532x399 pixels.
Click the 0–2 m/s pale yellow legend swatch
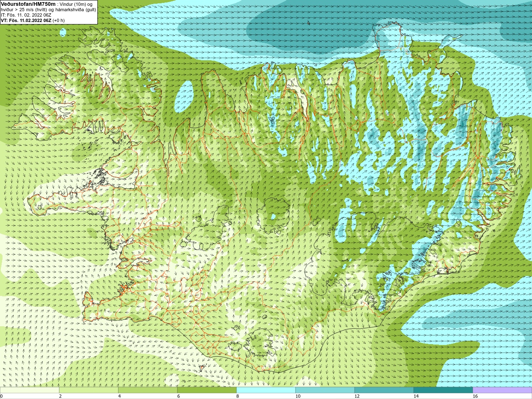(30, 390)
